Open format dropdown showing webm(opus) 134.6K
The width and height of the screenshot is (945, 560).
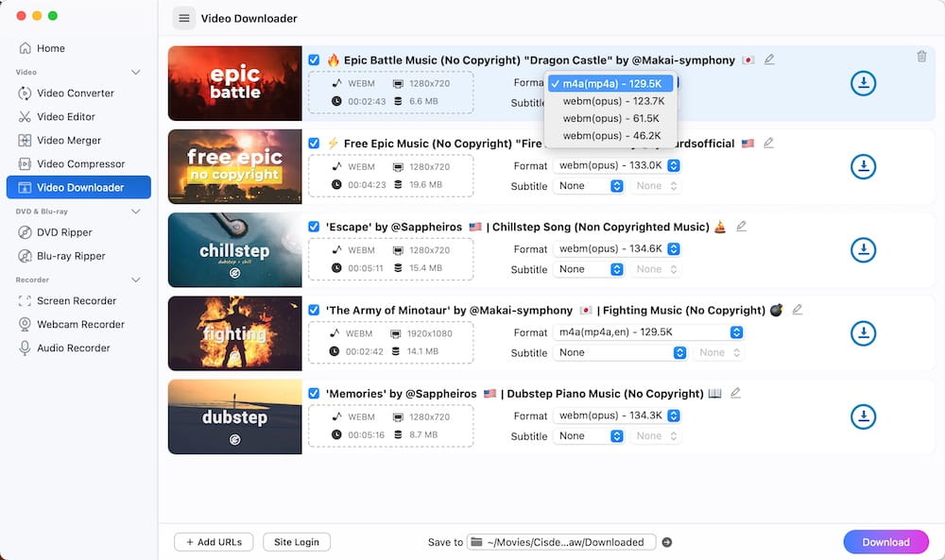(x=617, y=248)
